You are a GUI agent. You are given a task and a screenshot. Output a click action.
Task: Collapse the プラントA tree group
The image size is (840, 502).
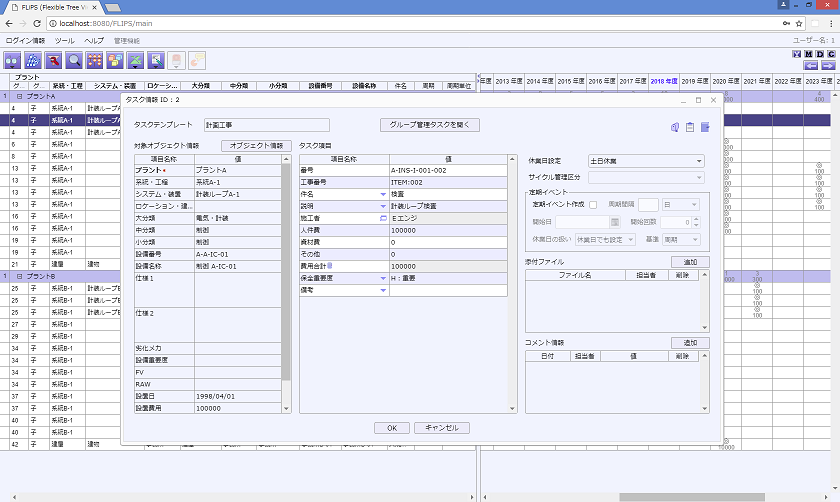pyautogui.click(x=19, y=96)
